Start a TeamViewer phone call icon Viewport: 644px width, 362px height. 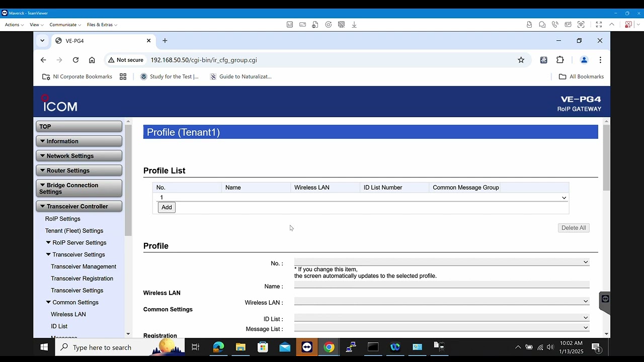pos(555,24)
